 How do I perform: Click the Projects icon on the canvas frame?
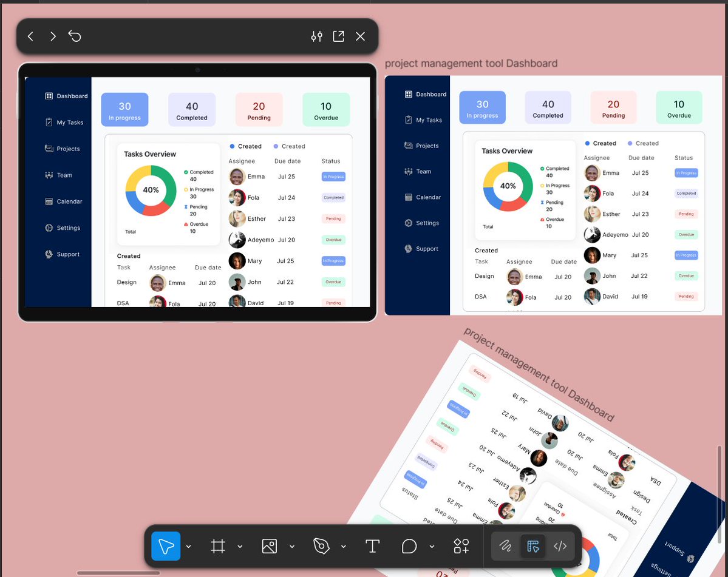pyautogui.click(x=409, y=146)
